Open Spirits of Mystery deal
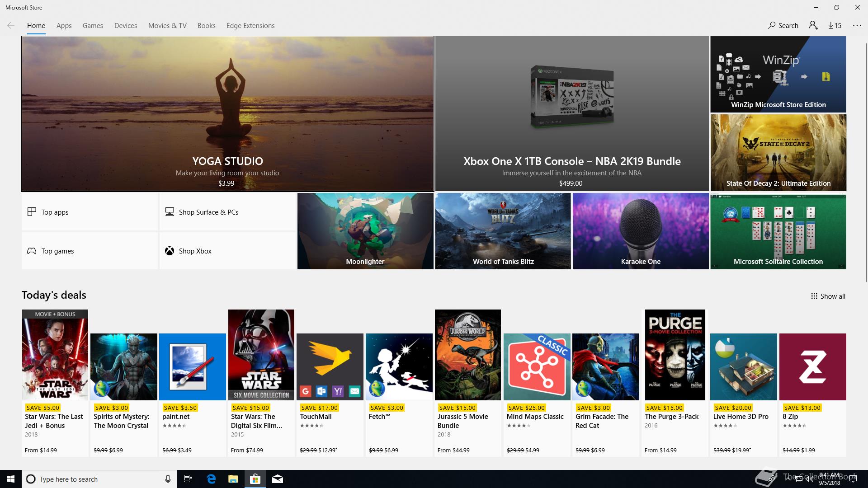Screen dimensions: 868x488 [x=124, y=394]
